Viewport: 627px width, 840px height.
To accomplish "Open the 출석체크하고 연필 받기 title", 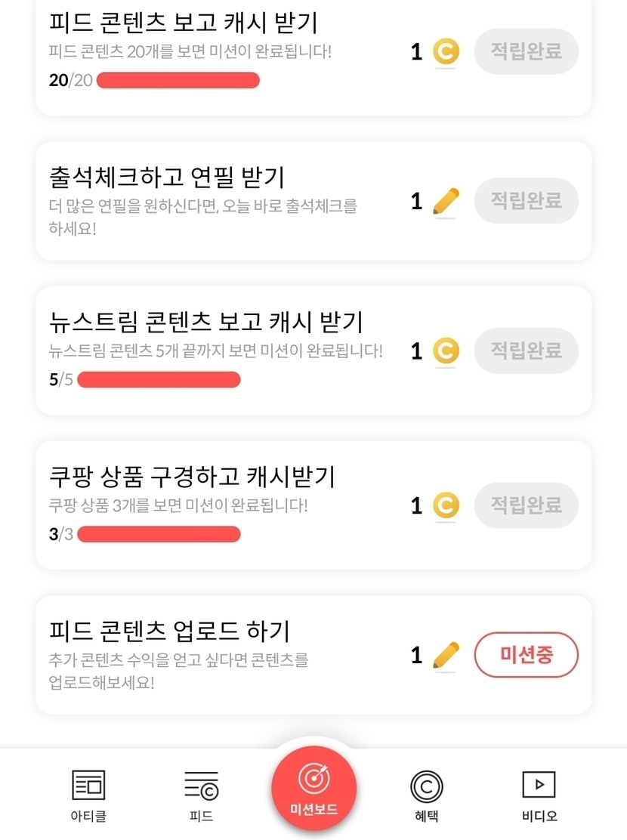I will (x=166, y=178).
